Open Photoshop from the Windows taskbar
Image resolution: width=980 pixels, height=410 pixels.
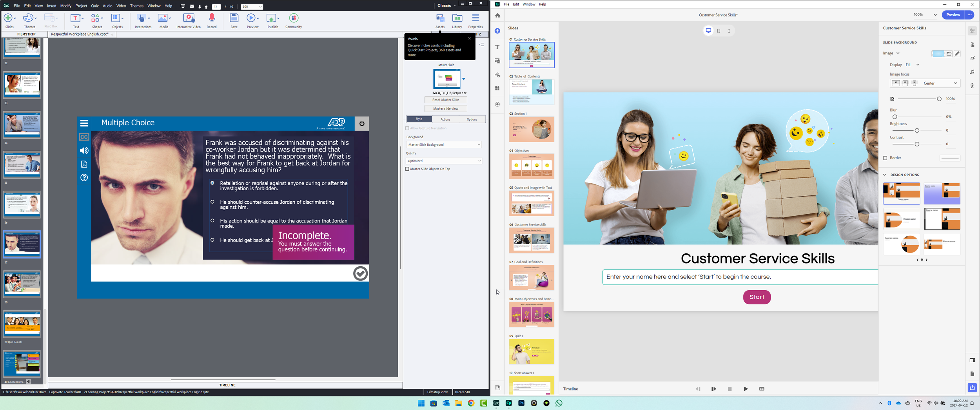tap(521, 403)
